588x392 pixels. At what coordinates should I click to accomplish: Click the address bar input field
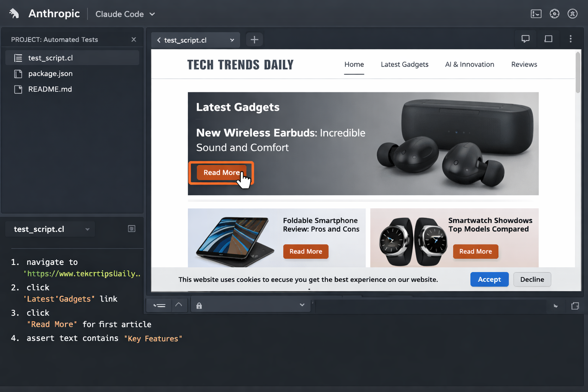[251, 305]
